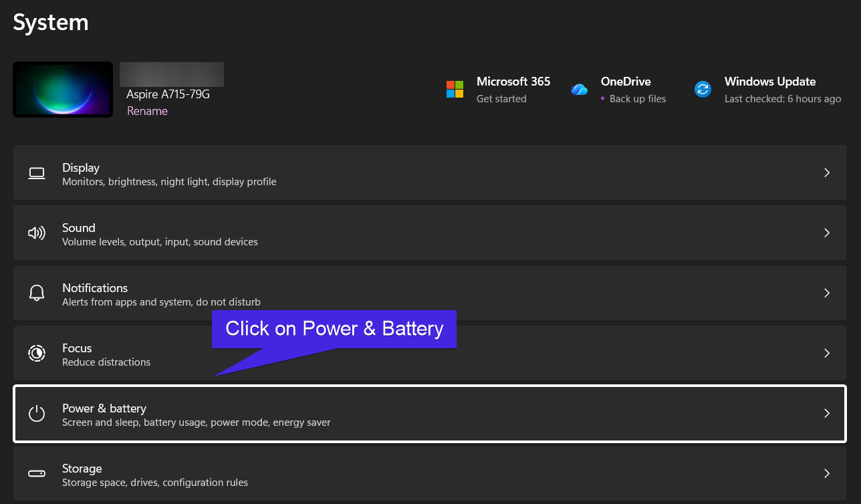Open Get started for Microsoft 365

click(x=502, y=98)
